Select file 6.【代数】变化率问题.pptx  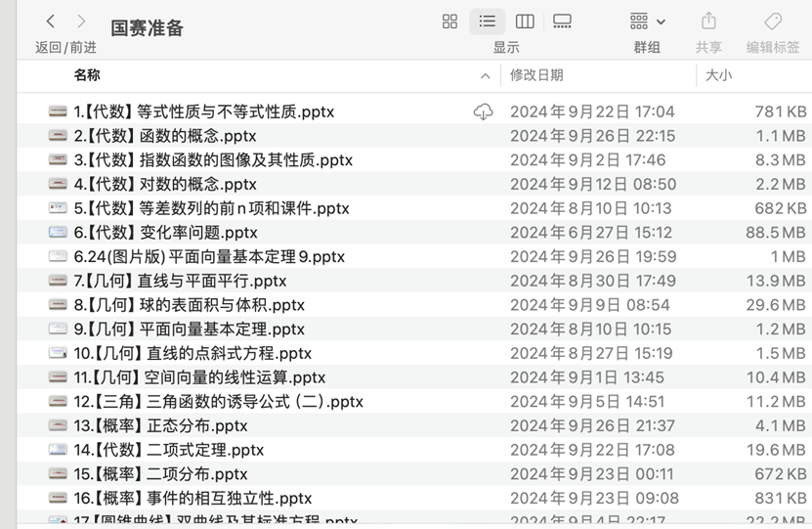pos(166,233)
